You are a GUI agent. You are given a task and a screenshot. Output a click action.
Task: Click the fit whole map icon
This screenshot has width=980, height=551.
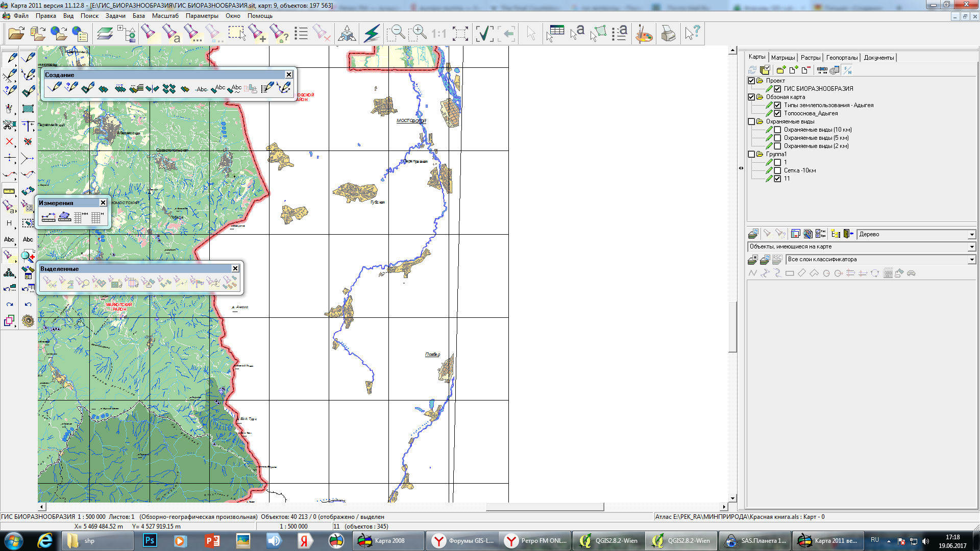coord(460,34)
